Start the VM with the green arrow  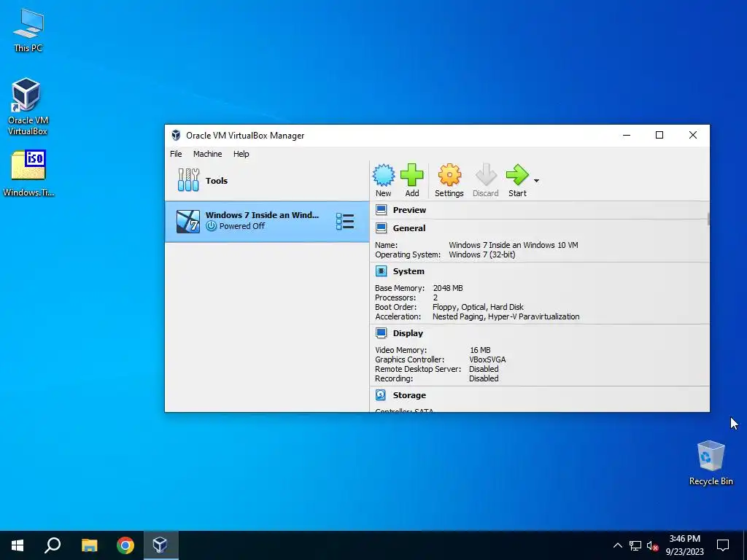517,175
